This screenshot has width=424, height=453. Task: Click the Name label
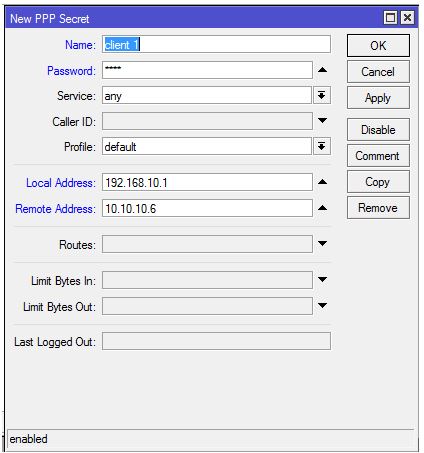pyautogui.click(x=80, y=45)
